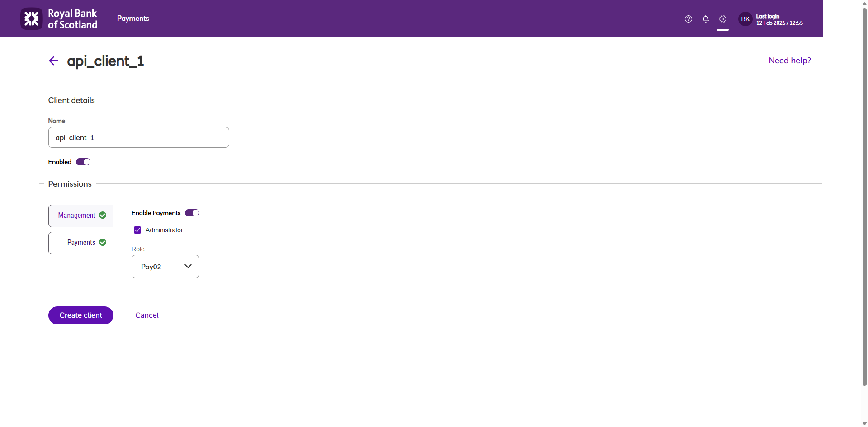Click the green check beside Payments tab
The height and width of the screenshot is (427, 868).
(103, 242)
